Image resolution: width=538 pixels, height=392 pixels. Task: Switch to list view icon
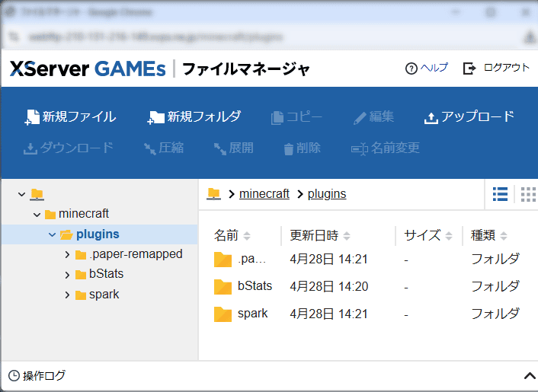[x=500, y=194]
